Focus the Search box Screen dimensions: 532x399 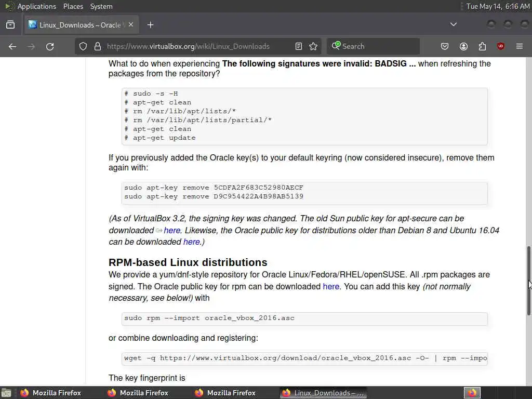(373, 46)
